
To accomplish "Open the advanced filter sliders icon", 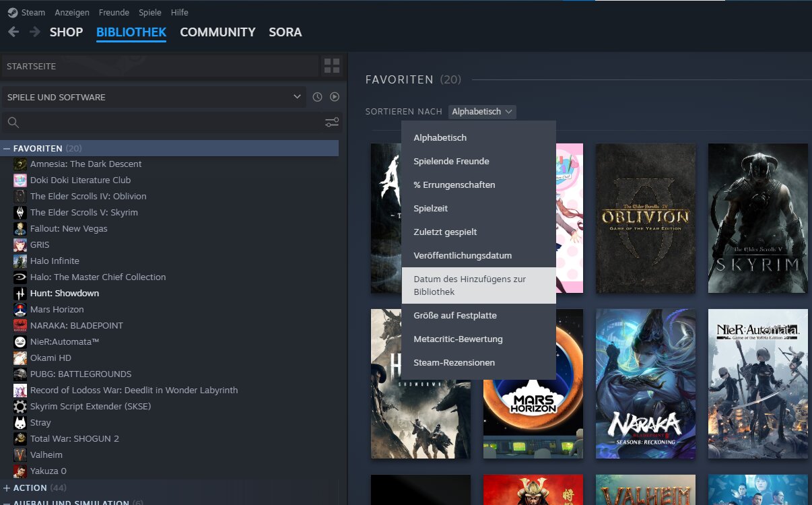I will (332, 122).
